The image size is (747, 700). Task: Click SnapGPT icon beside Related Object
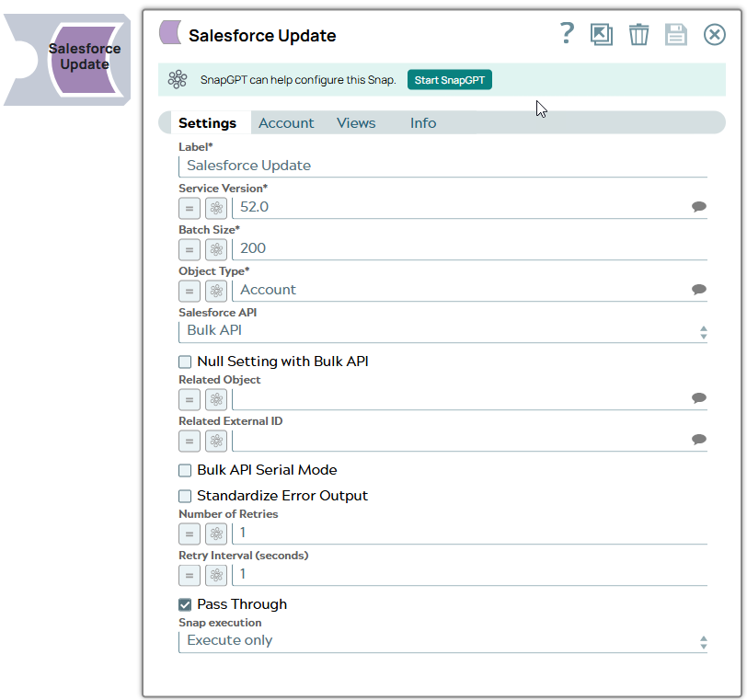[x=216, y=399]
